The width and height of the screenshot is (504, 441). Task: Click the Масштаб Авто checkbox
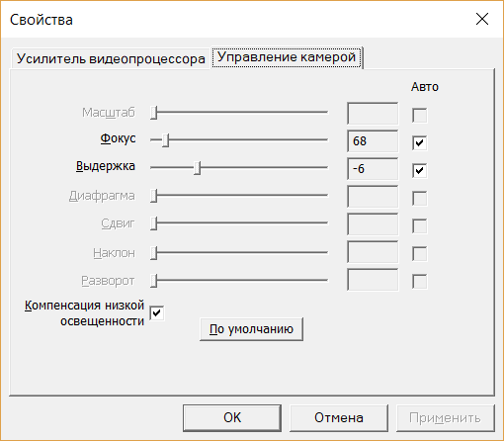(419, 116)
